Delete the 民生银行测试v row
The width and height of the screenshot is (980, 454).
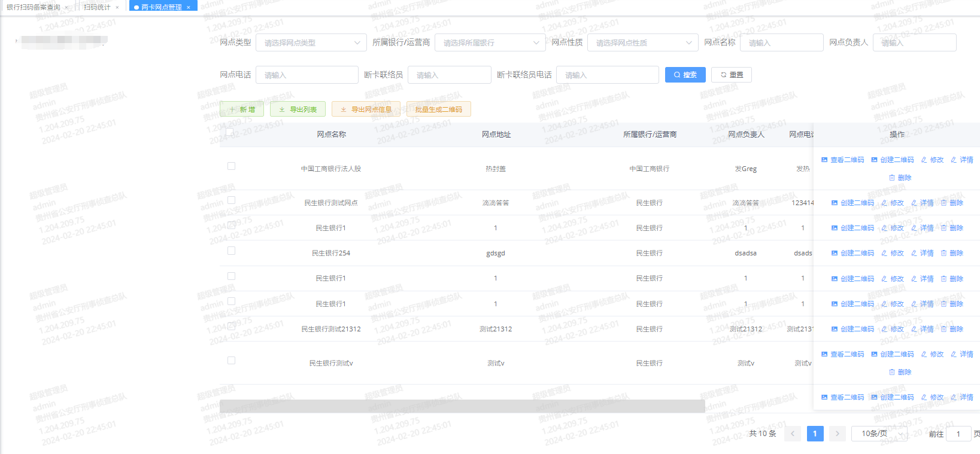(900, 372)
